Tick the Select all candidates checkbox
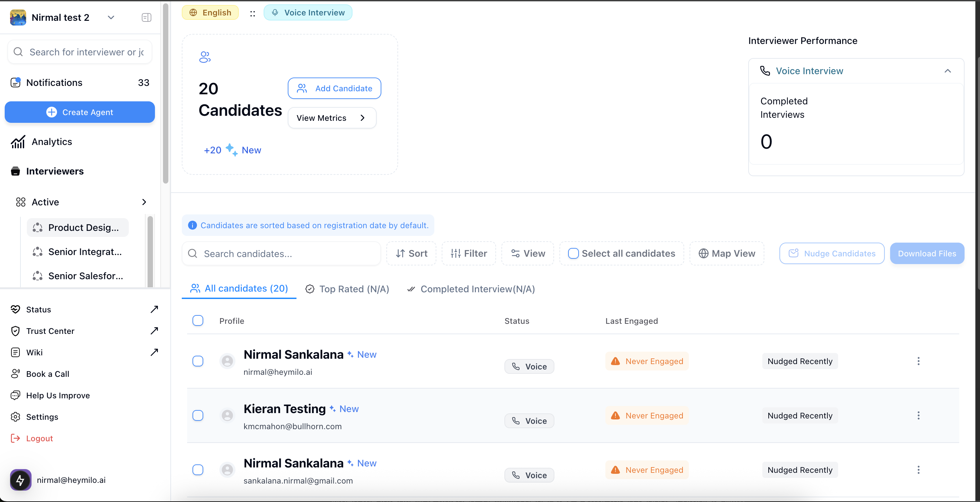Screen dimensions: 980x502 [573, 253]
